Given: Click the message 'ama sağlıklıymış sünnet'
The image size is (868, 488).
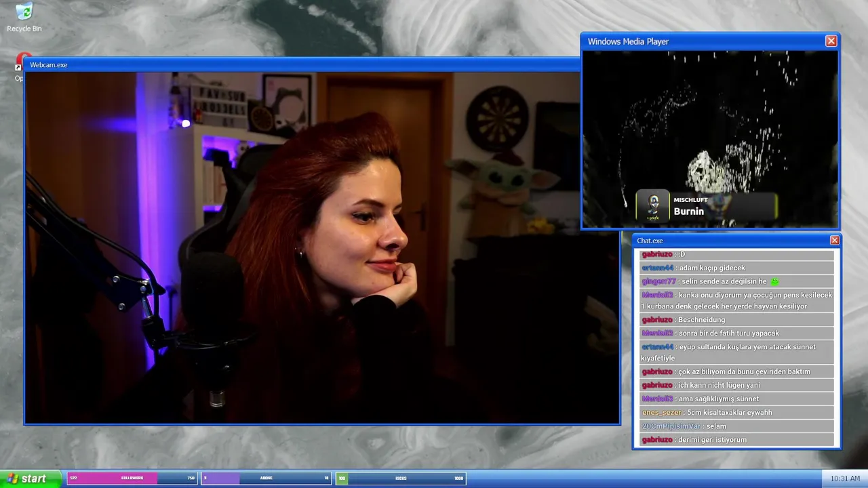Looking at the screenshot, I should pyautogui.click(x=719, y=399).
